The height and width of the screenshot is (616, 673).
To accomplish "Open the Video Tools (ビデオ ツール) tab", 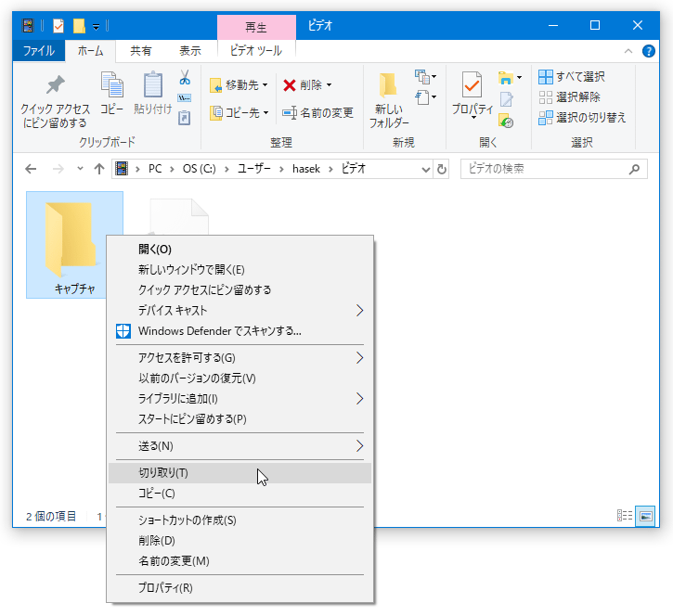I will [x=256, y=51].
